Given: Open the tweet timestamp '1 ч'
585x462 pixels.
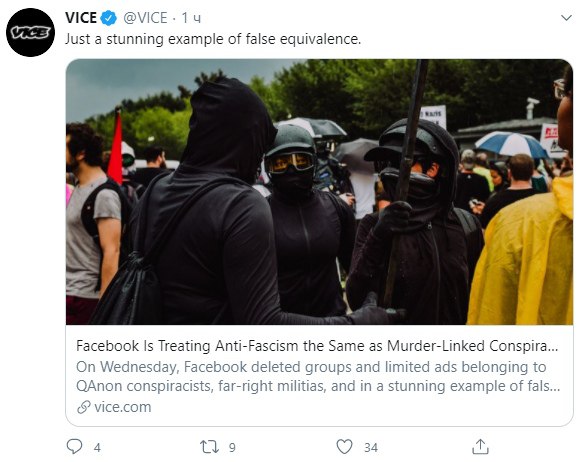Looking at the screenshot, I should point(191,18).
